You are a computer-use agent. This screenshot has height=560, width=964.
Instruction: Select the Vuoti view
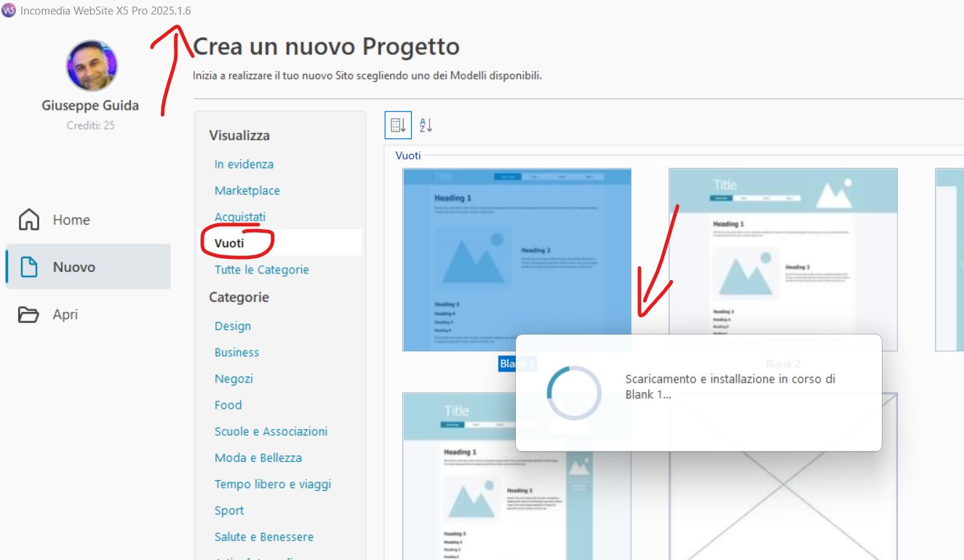(x=229, y=243)
